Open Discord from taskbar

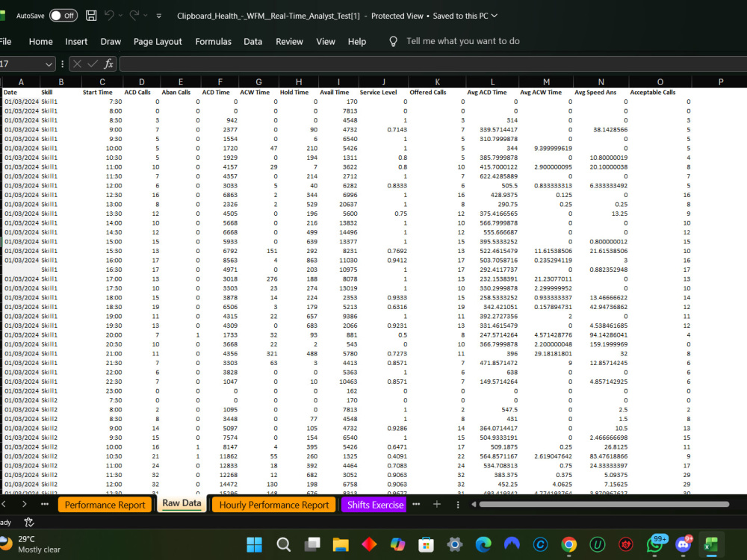tap(684, 544)
